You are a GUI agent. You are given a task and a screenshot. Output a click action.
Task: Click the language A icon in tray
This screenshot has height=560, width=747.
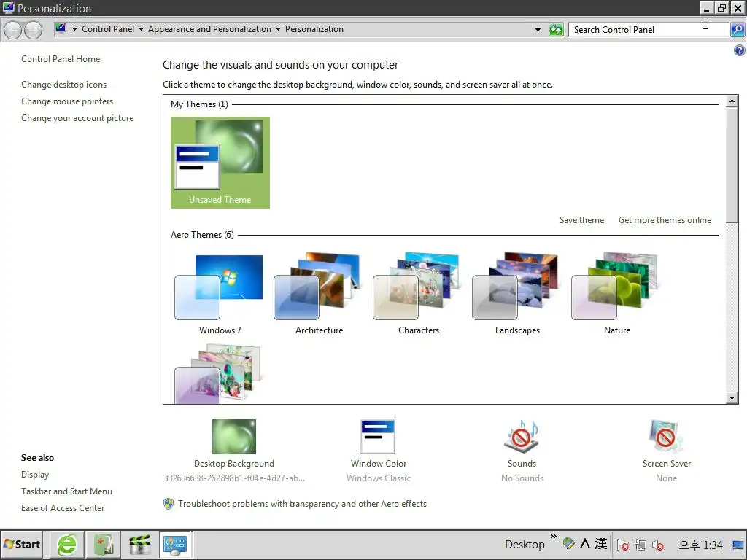tap(585, 544)
